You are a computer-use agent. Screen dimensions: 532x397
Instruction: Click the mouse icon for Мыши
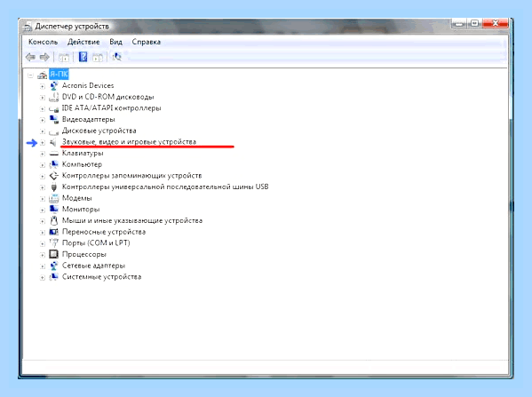(53, 220)
